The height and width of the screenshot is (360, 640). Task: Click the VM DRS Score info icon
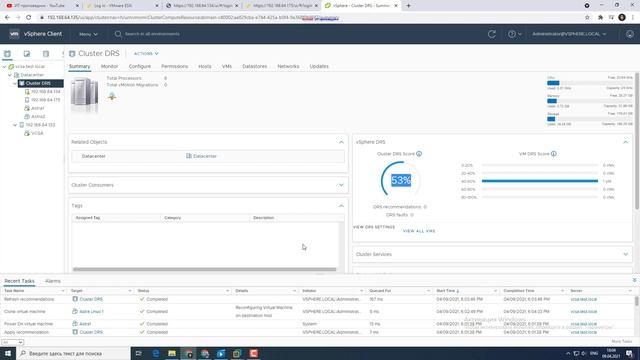[x=553, y=154]
